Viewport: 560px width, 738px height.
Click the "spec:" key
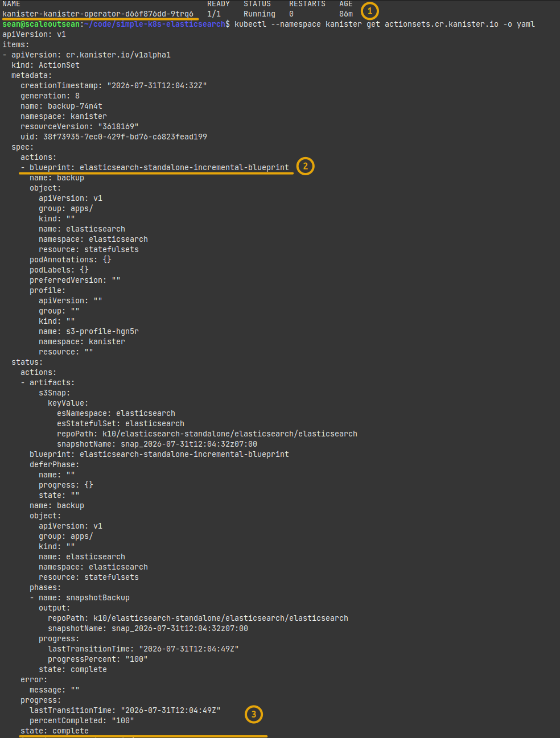23,147
